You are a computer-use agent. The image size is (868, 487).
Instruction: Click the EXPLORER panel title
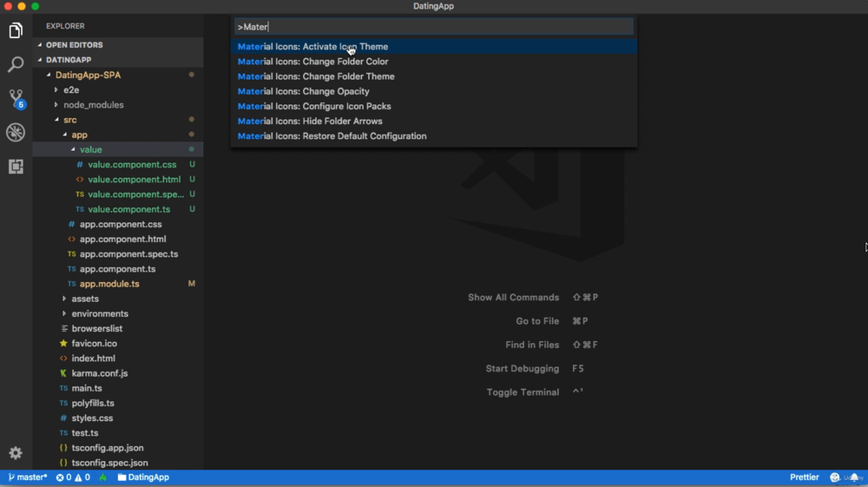(x=65, y=26)
